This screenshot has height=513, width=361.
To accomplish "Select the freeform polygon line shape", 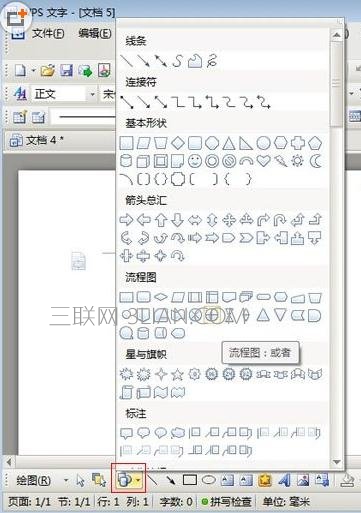I will click(x=195, y=61).
